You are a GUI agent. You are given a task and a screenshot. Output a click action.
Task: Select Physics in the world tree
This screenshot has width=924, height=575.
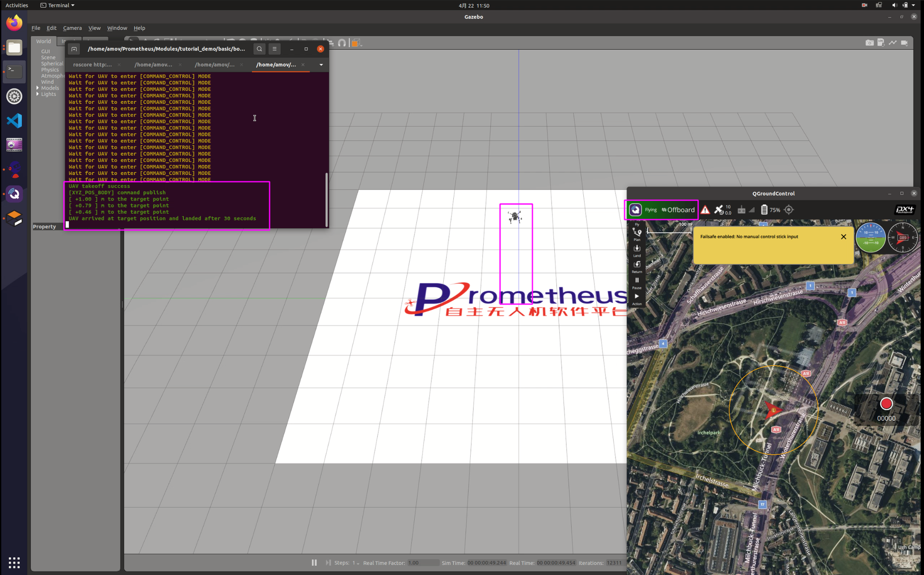50,70
